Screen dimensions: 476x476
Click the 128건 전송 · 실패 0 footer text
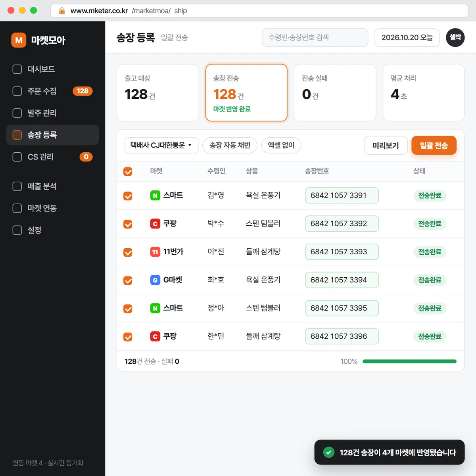pos(152,361)
